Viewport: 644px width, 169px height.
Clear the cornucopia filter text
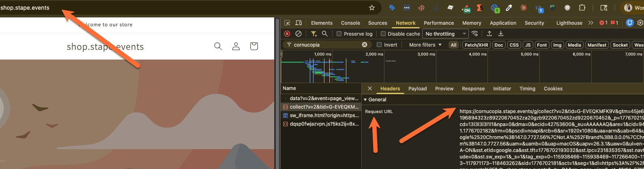365,45
